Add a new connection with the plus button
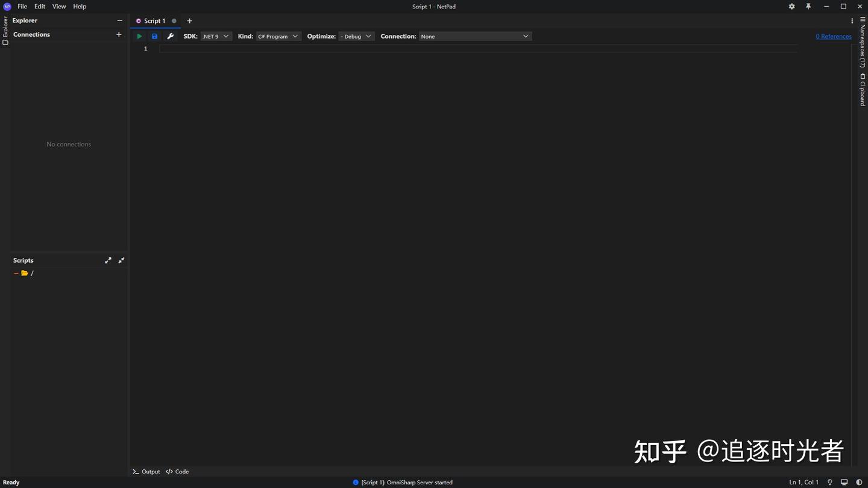The image size is (868, 488). pos(119,34)
